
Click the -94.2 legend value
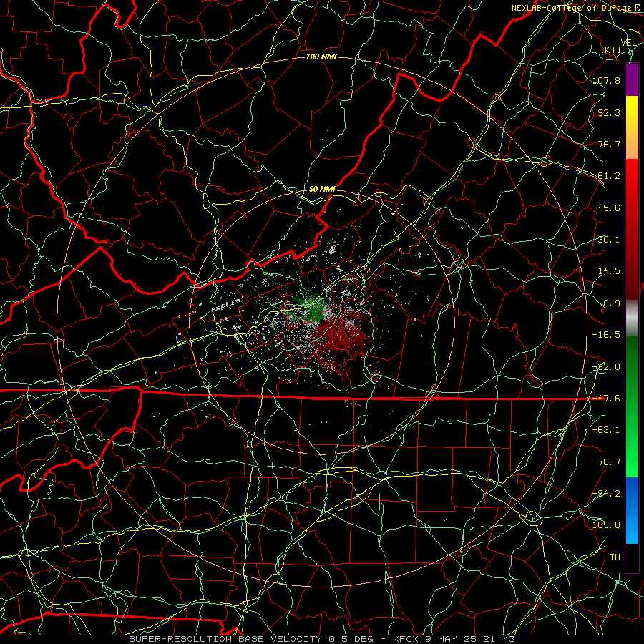coord(606,494)
